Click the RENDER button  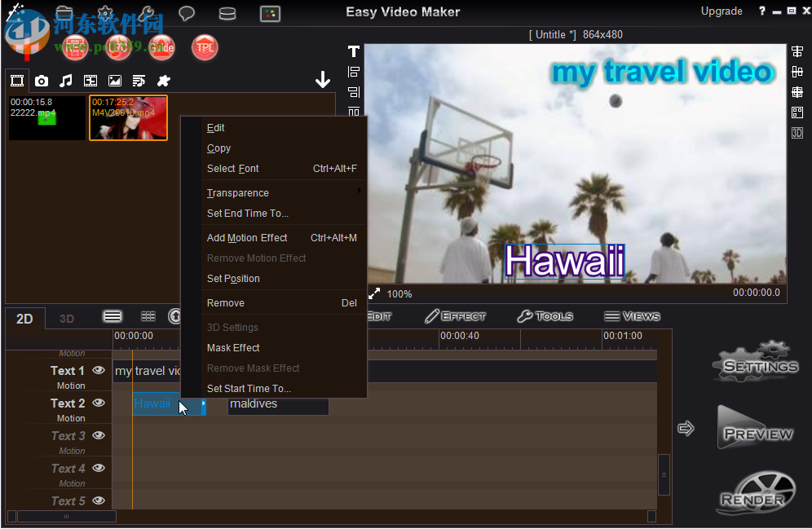coord(755,493)
